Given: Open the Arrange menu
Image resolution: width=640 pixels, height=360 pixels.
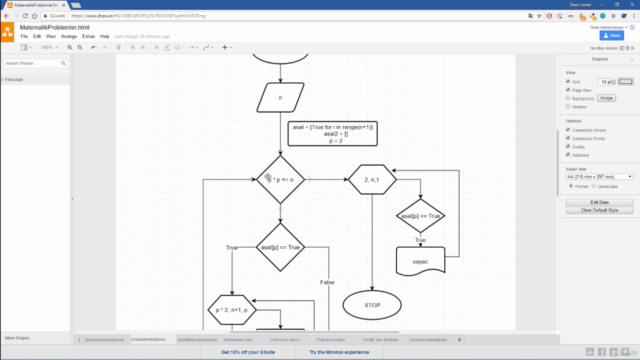Looking at the screenshot, I should pyautogui.click(x=69, y=36).
